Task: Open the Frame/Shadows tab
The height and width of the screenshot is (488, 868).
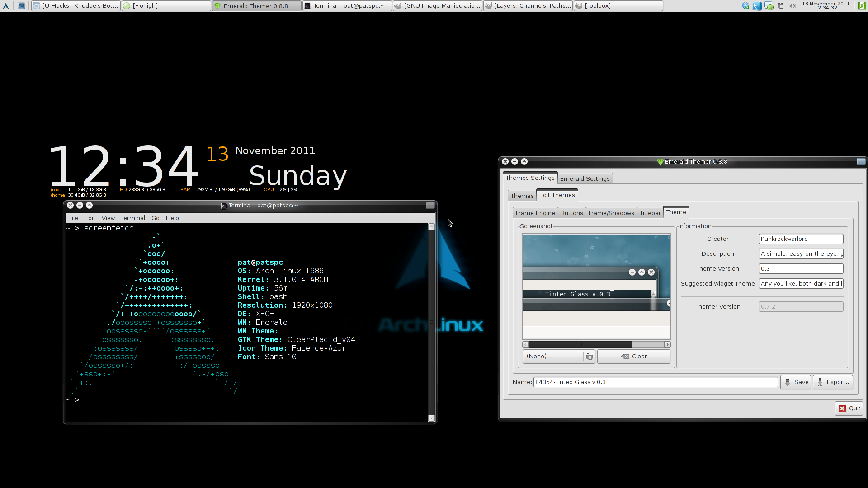Action: click(611, 213)
